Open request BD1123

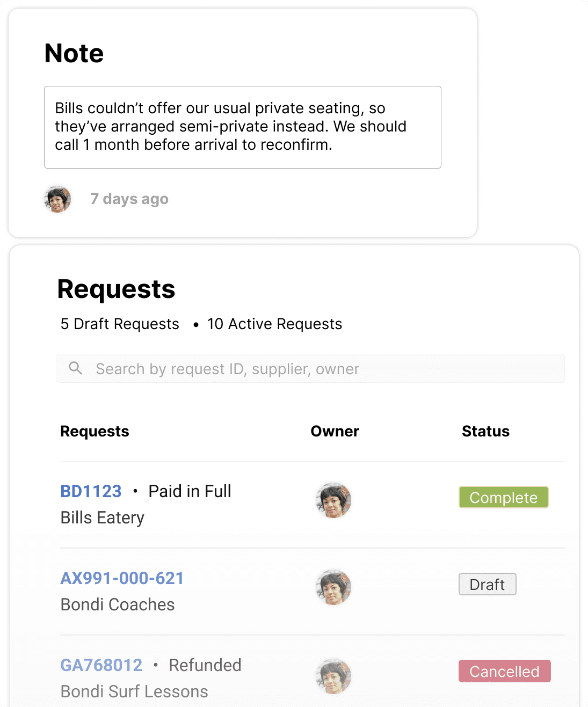(x=91, y=491)
